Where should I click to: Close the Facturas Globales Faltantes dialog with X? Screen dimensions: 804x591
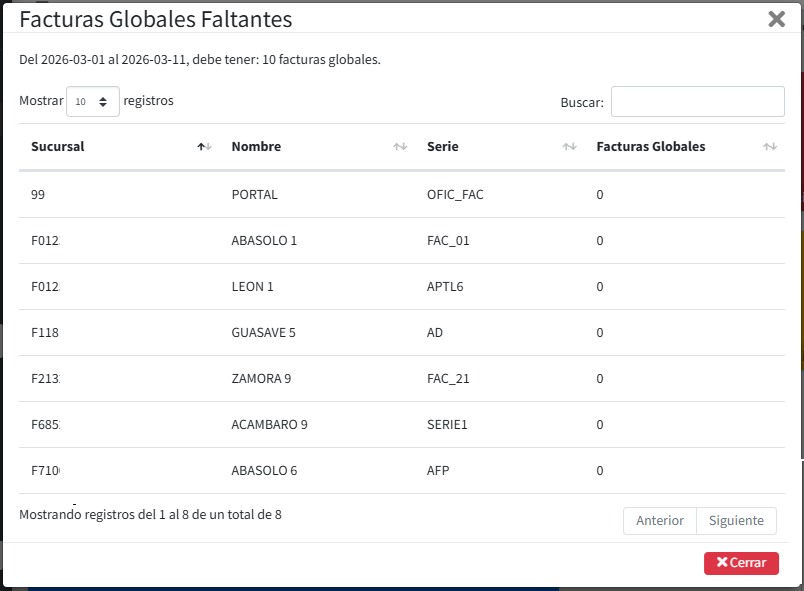776,19
